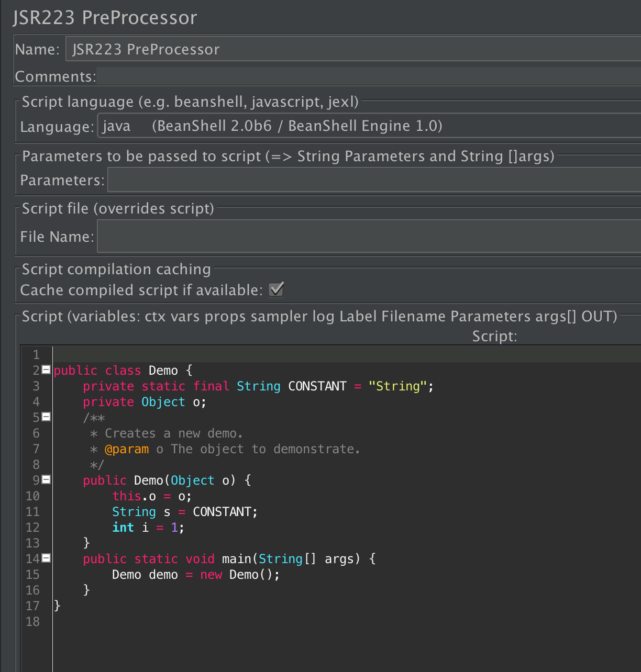The height and width of the screenshot is (672, 641).
Task: Click the Script panel header label
Action: pos(318,316)
